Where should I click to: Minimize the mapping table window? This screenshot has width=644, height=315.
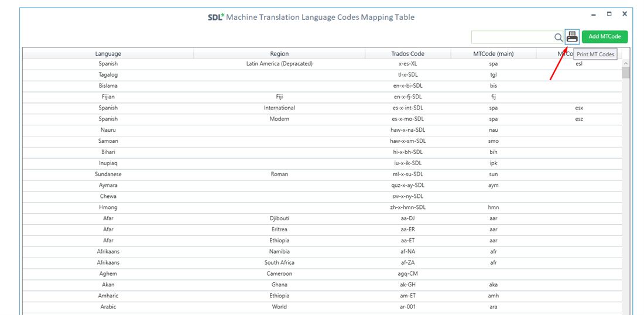[594, 15]
